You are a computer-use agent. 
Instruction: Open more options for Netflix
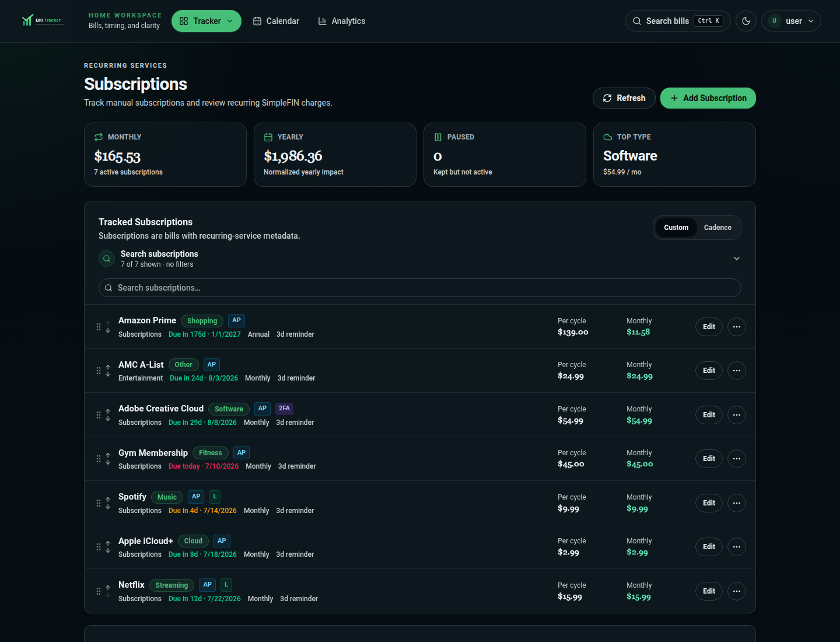tap(737, 591)
